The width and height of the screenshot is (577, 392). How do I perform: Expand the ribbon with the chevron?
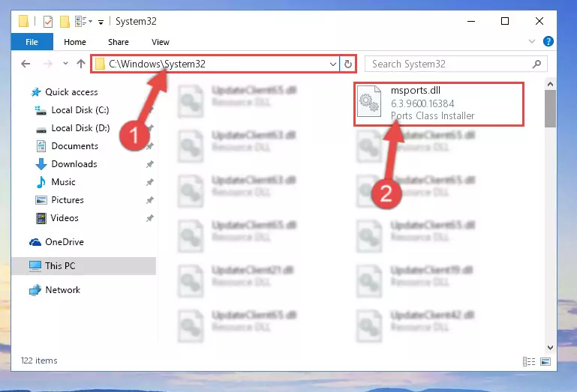pyautogui.click(x=532, y=41)
